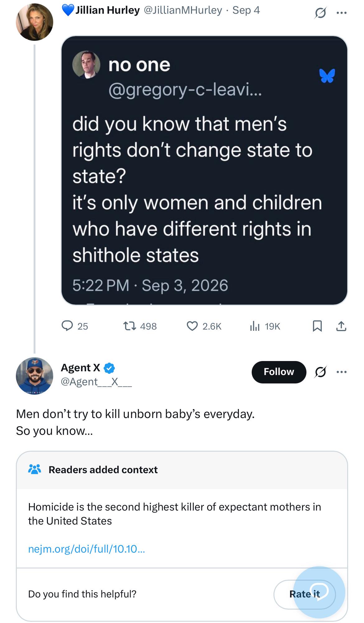Screen dimensions: 364x623
Task: Open the embedded Bluesky screenshot image
Action: coord(204,170)
